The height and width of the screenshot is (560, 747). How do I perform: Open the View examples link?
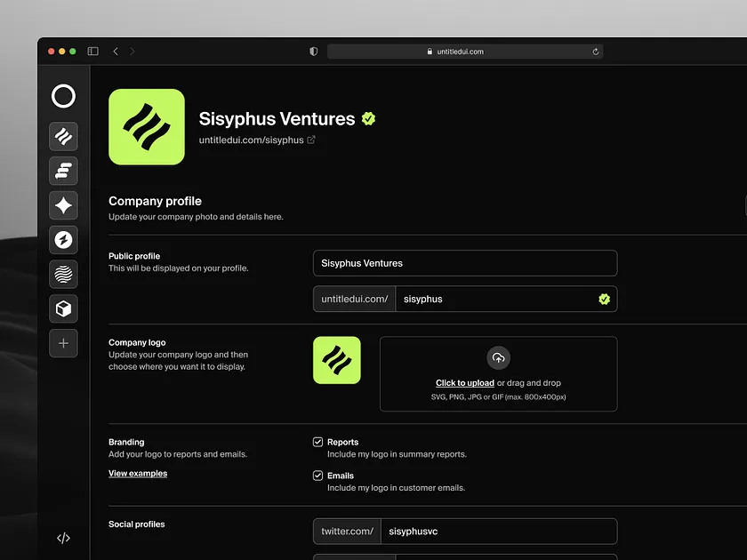click(138, 474)
